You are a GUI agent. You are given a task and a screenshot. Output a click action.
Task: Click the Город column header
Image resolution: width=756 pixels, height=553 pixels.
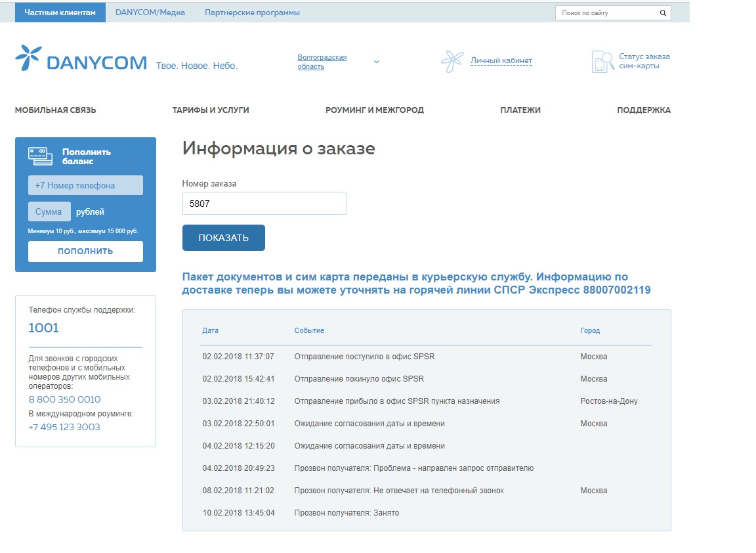[x=590, y=330]
